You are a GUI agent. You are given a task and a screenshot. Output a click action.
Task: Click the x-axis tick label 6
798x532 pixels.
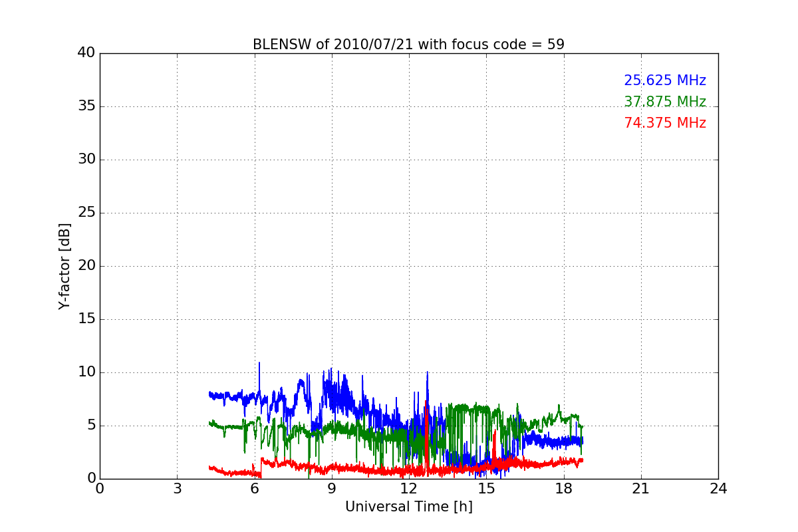(255, 489)
